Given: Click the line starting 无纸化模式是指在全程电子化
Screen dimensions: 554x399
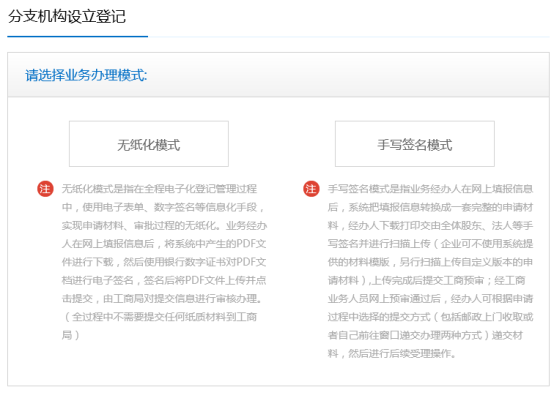Looking at the screenshot, I should [x=159, y=189].
